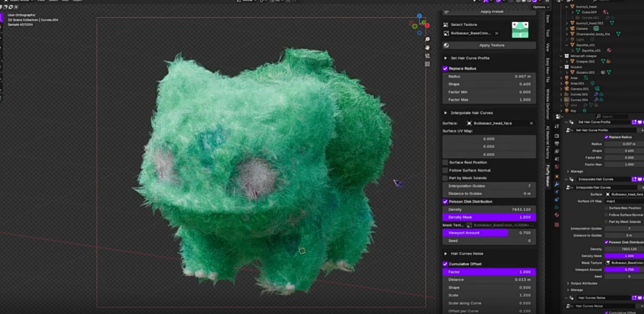Click the camera data icon next to Camera

pyautogui.click(x=596, y=29)
